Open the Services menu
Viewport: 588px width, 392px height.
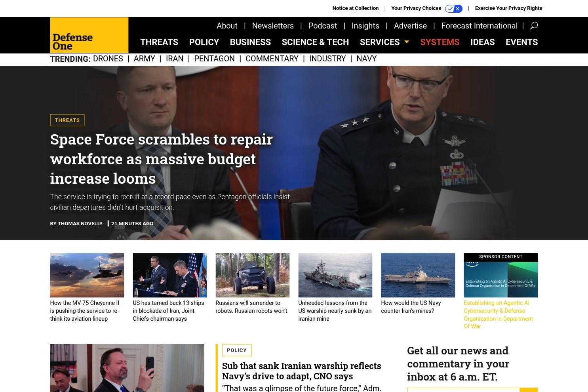[x=380, y=42]
